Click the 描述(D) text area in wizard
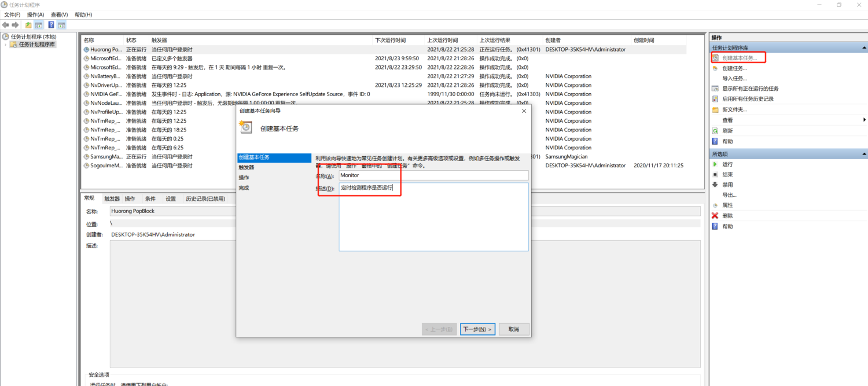The image size is (868, 386). [433, 217]
